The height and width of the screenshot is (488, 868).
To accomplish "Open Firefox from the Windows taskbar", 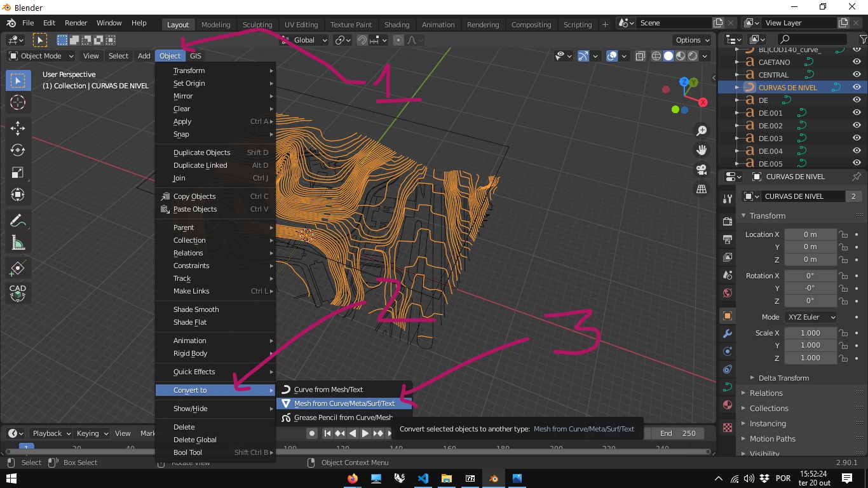I will click(353, 478).
